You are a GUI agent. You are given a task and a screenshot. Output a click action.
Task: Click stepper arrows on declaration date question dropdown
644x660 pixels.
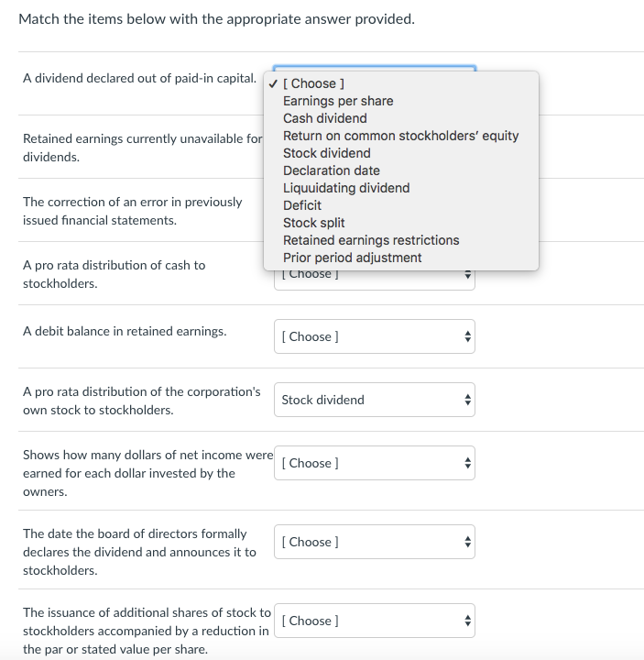[x=467, y=542]
